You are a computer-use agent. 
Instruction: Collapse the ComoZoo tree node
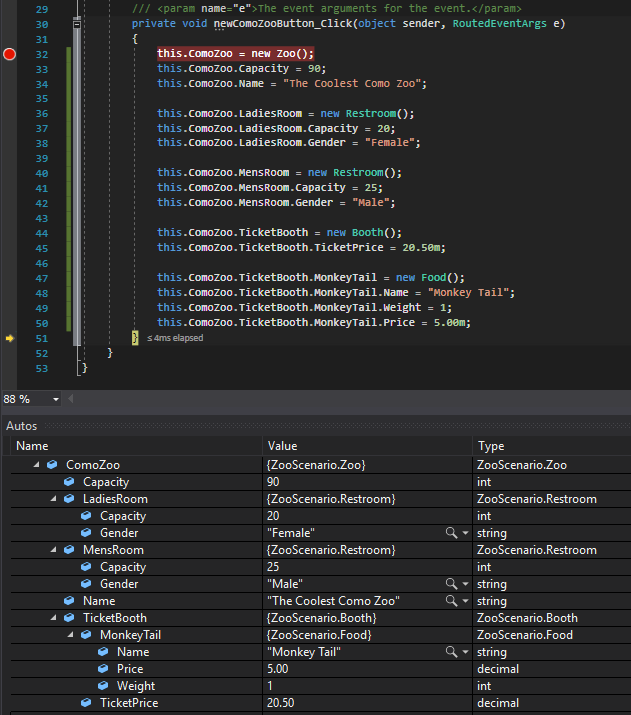[37, 465]
